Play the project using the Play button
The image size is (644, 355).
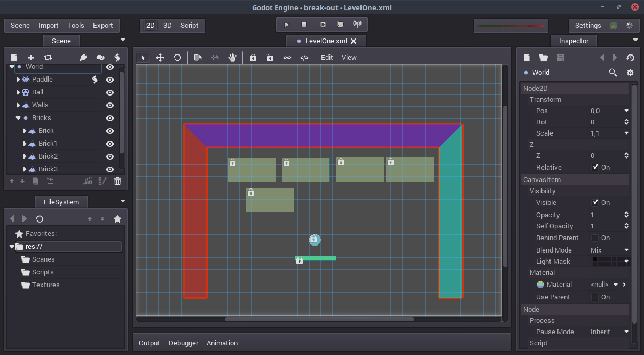286,25
